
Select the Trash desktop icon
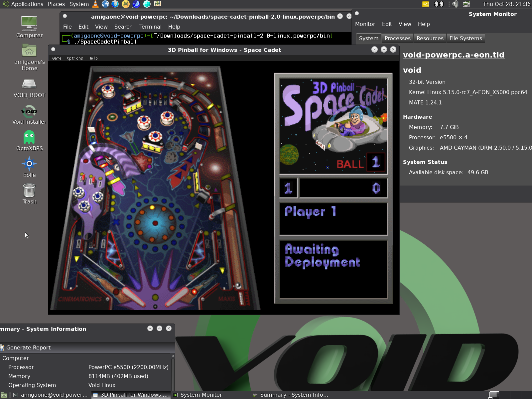coord(29,194)
